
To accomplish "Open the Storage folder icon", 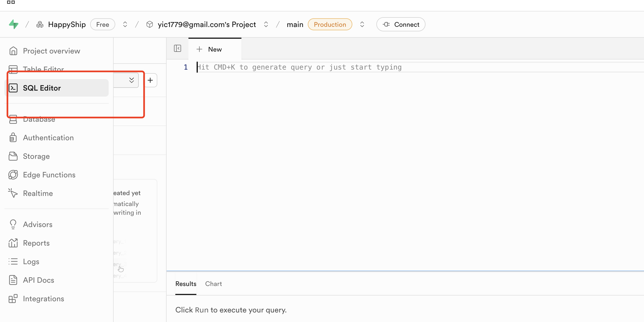I will [x=13, y=156].
